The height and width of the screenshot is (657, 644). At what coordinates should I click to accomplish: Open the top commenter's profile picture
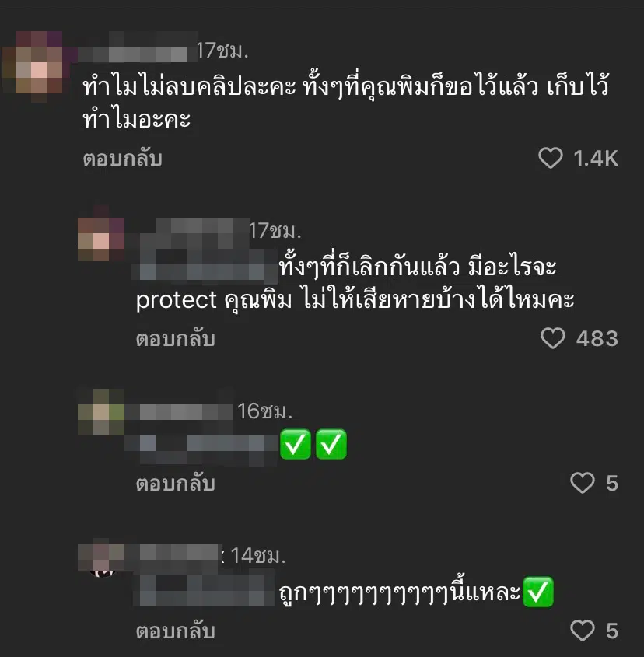39,66
